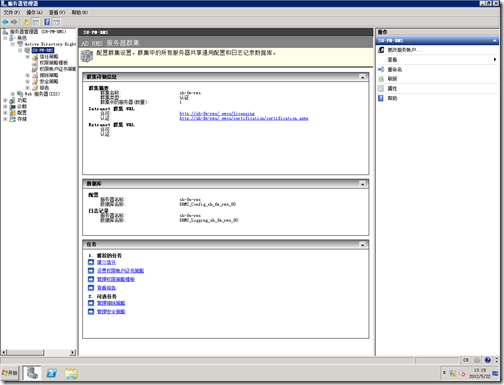Screen dimensions: 504x385
Task: Click the 诊断 tree icon
Action: pos(12,107)
